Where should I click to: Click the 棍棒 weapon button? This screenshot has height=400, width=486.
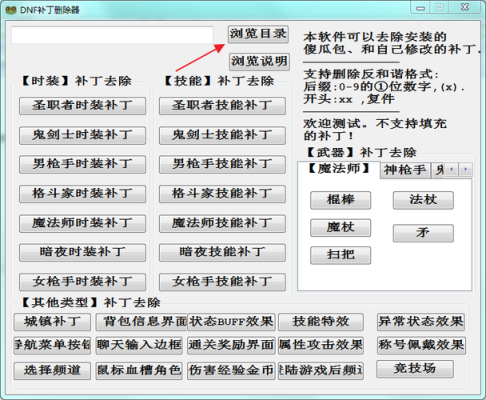tap(340, 200)
